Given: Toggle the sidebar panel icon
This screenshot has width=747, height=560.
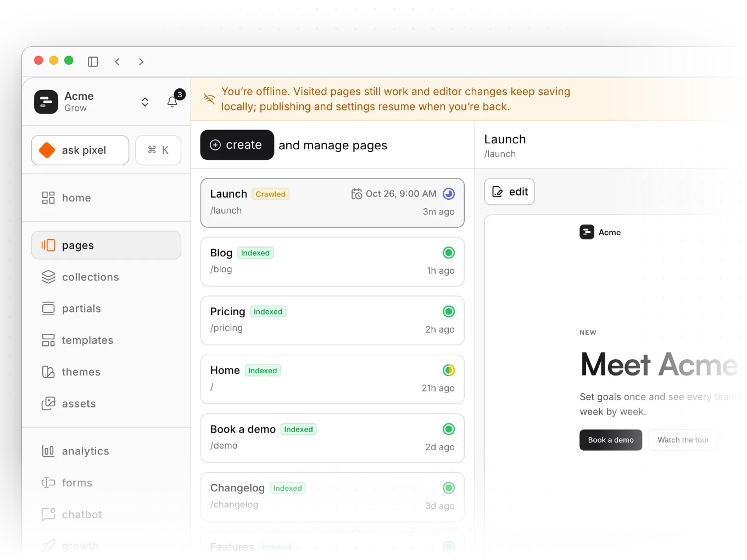Looking at the screenshot, I should (x=93, y=61).
